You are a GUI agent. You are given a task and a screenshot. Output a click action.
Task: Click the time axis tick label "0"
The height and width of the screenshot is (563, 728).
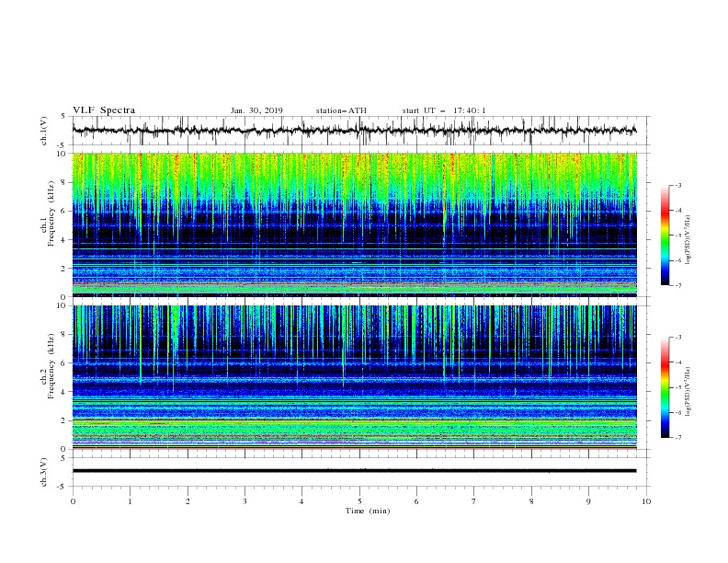73,501
